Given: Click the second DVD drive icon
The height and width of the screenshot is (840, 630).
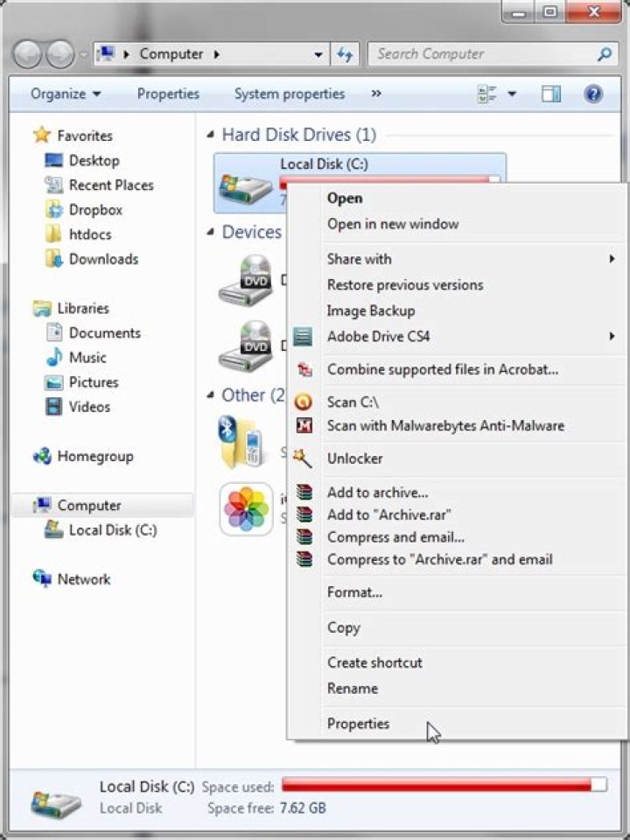Looking at the screenshot, I should [x=246, y=346].
